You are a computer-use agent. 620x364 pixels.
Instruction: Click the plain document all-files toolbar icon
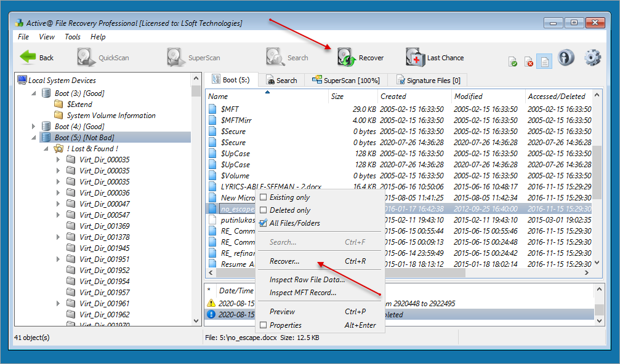pos(544,61)
